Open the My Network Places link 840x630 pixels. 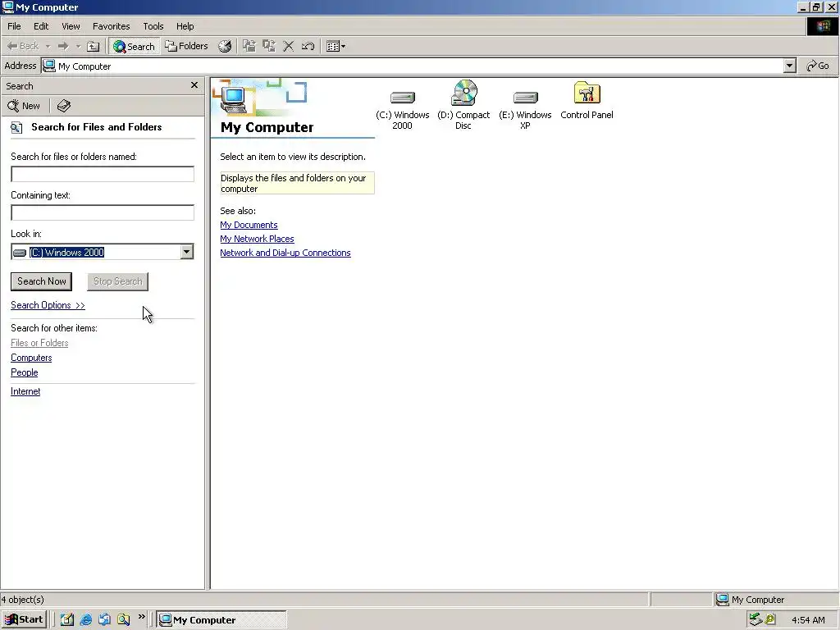[x=257, y=239]
